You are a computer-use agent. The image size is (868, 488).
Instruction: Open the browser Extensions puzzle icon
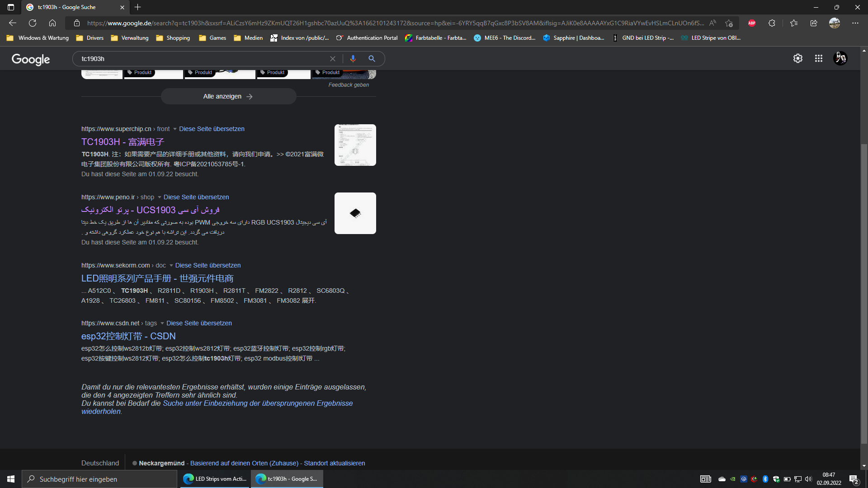pos(772,23)
